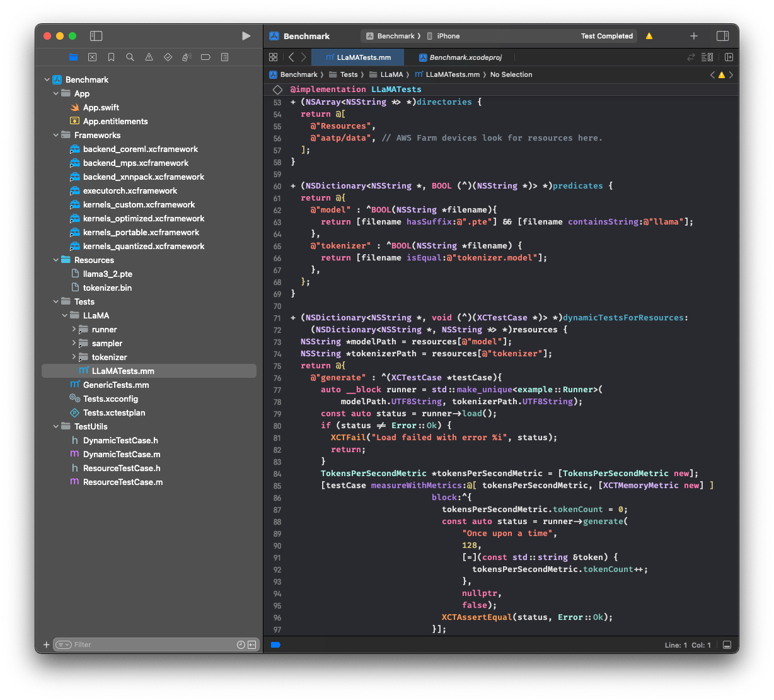Collapse the TestUtils group
This screenshot has width=774, height=700.
[x=56, y=426]
